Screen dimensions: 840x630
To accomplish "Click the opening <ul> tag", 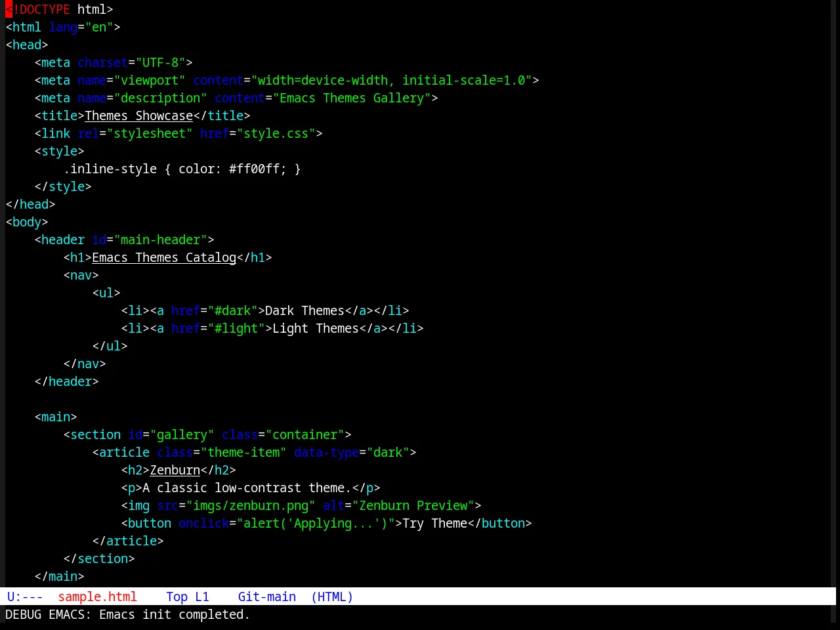I will click(106, 293).
